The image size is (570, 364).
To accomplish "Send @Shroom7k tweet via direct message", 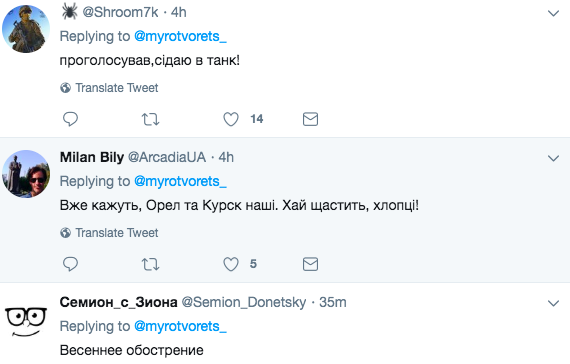I will coord(310,119).
